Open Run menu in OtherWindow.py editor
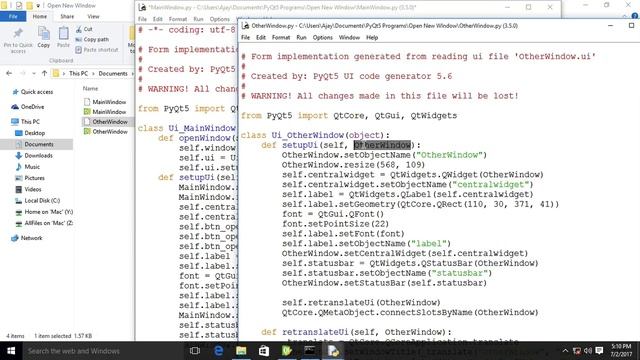 pos(301,38)
